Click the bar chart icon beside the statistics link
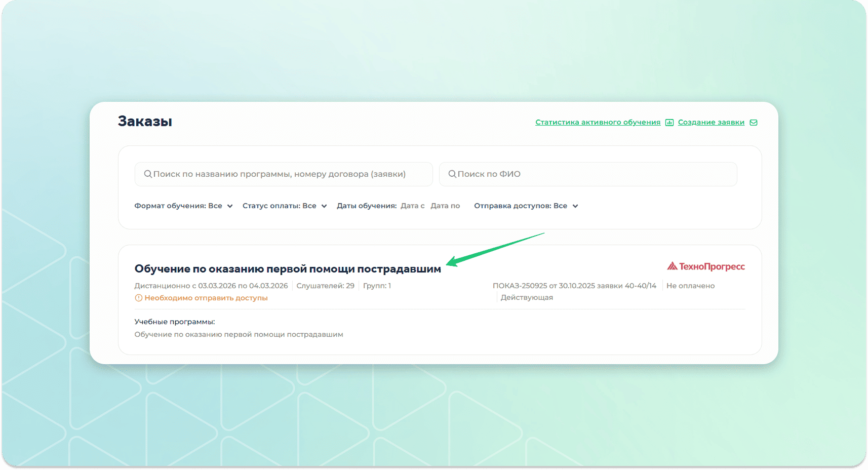The height and width of the screenshot is (470, 868). [669, 123]
